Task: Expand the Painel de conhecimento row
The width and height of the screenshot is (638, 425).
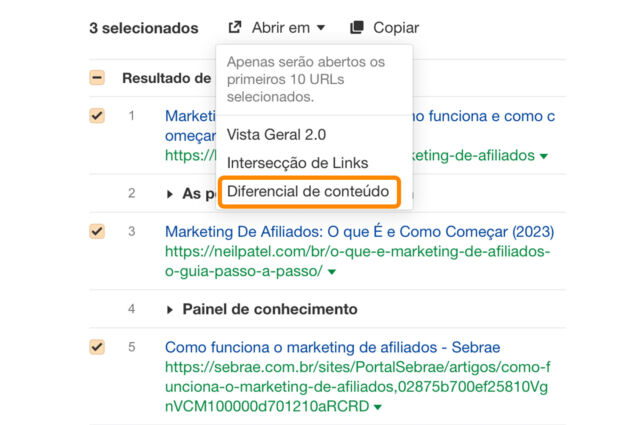Action: coord(170,309)
